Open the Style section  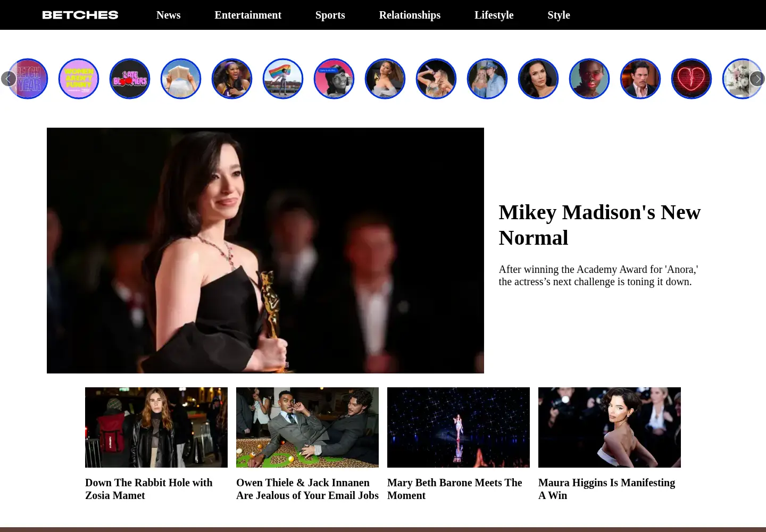(559, 15)
